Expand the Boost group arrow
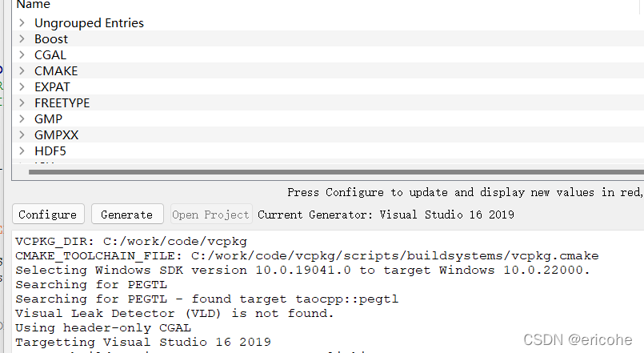 (x=22, y=39)
